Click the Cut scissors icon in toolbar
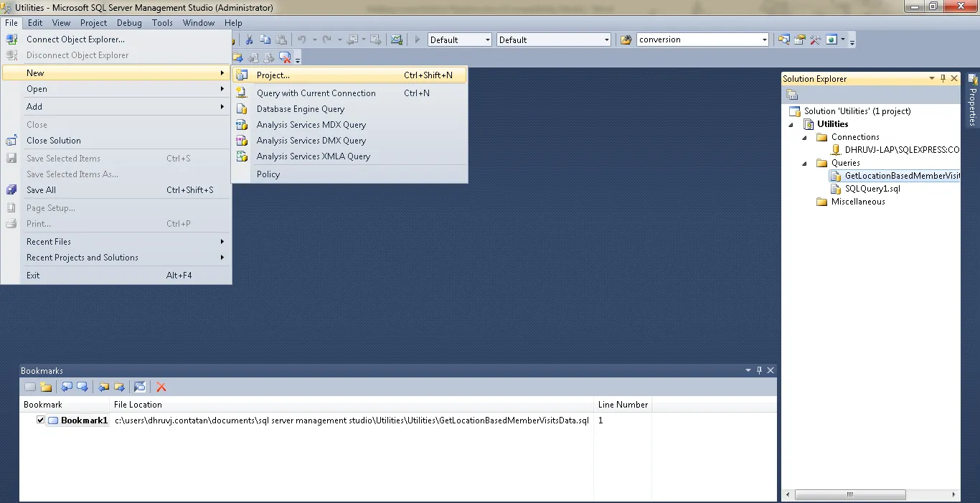 pos(250,40)
